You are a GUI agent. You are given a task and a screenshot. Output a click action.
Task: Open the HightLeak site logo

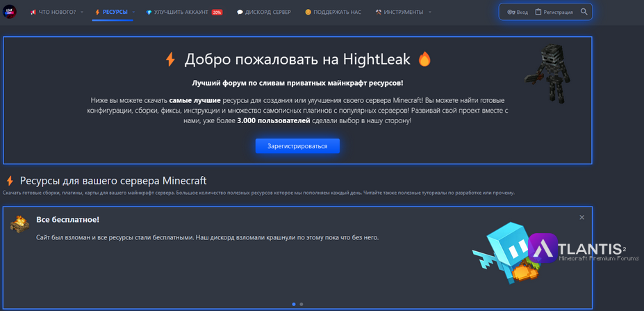pyautogui.click(x=10, y=12)
